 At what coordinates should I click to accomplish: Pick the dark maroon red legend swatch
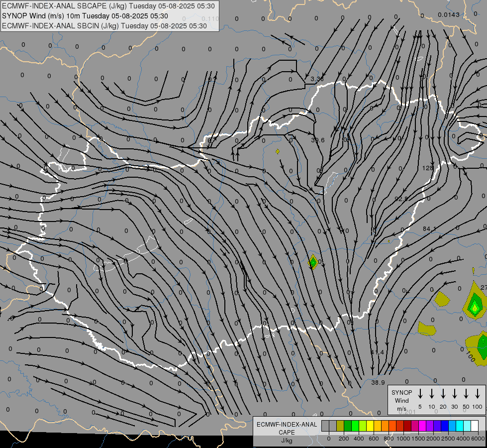pos(407,426)
